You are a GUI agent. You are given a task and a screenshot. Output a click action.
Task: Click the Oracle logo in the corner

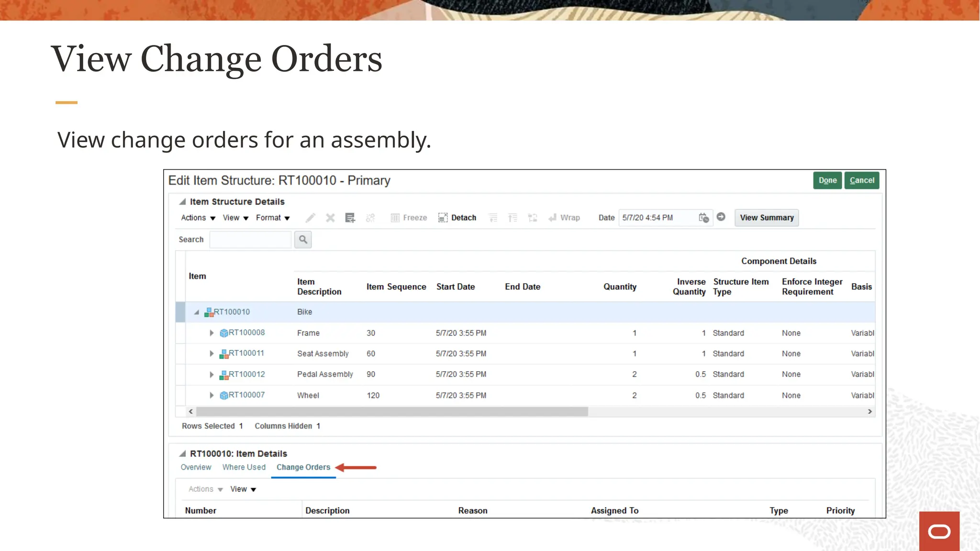click(x=939, y=531)
